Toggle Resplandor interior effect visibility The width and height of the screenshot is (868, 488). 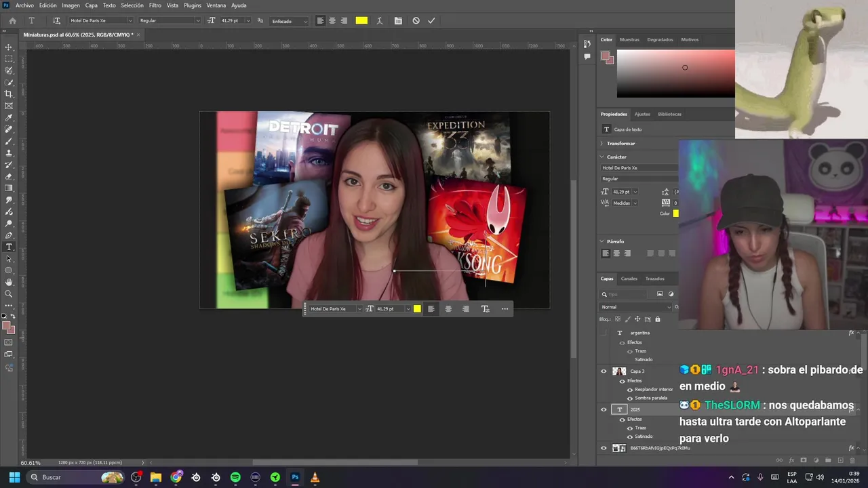pos(630,390)
